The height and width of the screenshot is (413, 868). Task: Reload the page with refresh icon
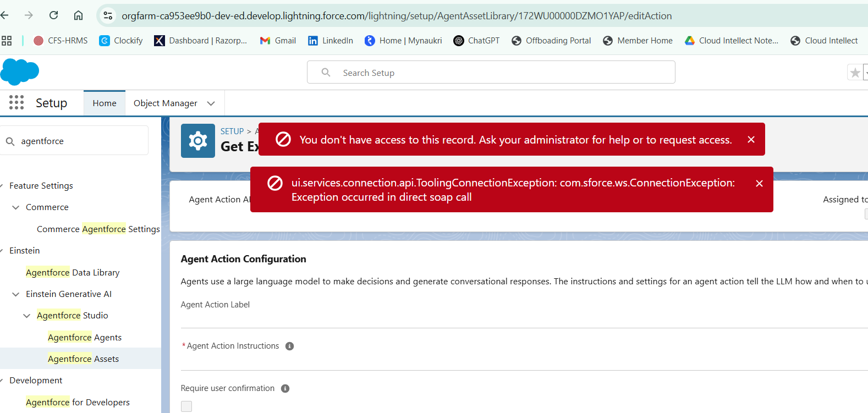point(53,15)
